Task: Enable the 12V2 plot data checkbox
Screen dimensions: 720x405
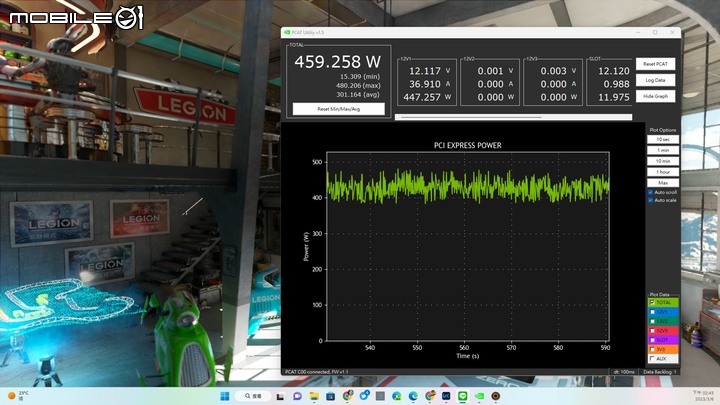Action: 652,321
